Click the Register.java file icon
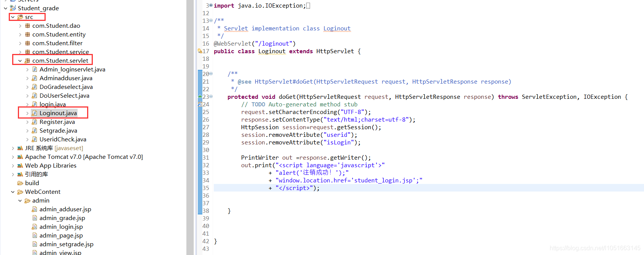The width and height of the screenshot is (644, 255). point(35,122)
